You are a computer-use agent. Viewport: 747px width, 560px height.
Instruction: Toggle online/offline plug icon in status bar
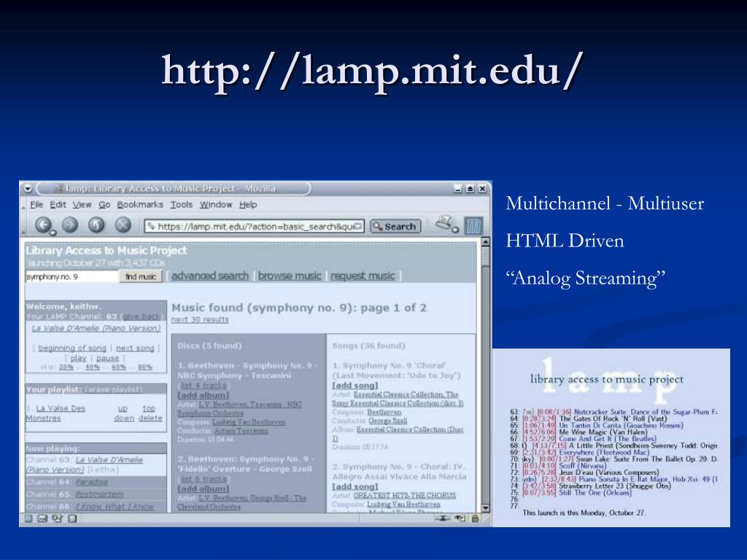point(443,518)
